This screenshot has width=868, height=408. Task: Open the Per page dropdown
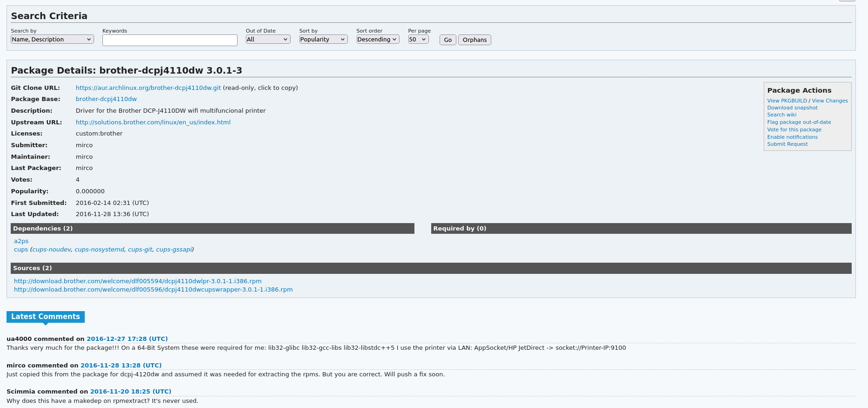pos(418,40)
